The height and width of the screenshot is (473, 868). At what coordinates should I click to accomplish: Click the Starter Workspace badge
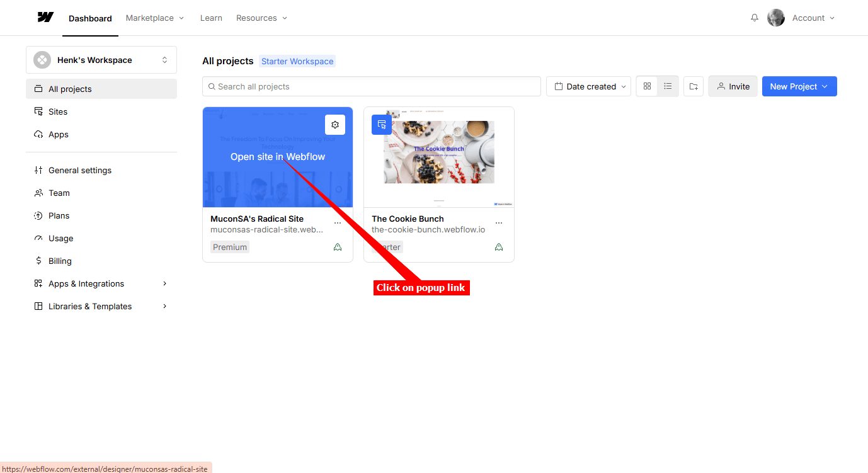pos(297,61)
